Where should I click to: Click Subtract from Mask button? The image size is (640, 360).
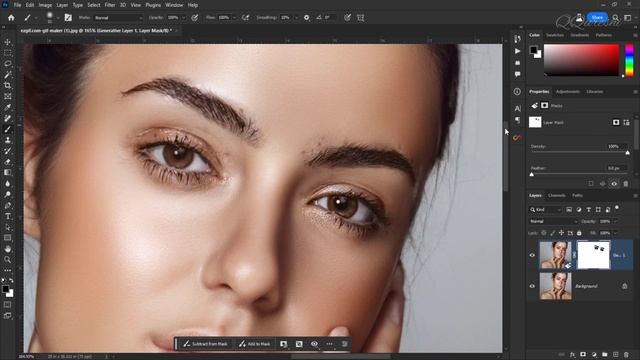tap(205, 344)
